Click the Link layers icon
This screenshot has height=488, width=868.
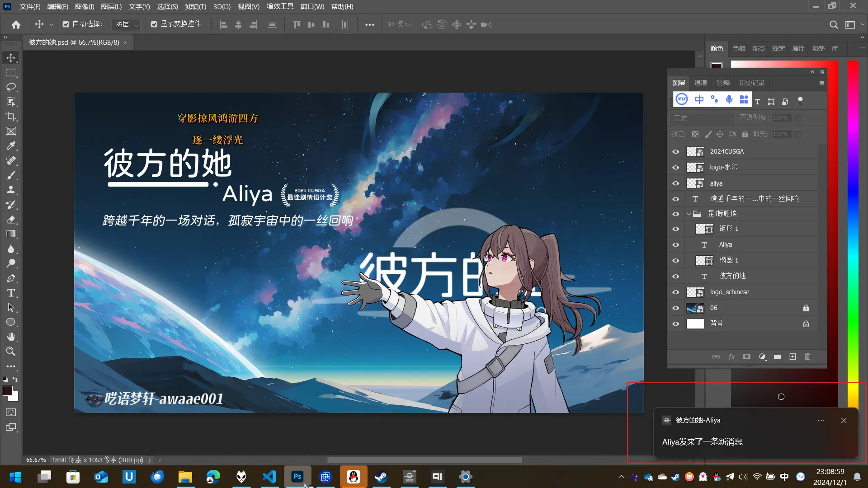(716, 357)
